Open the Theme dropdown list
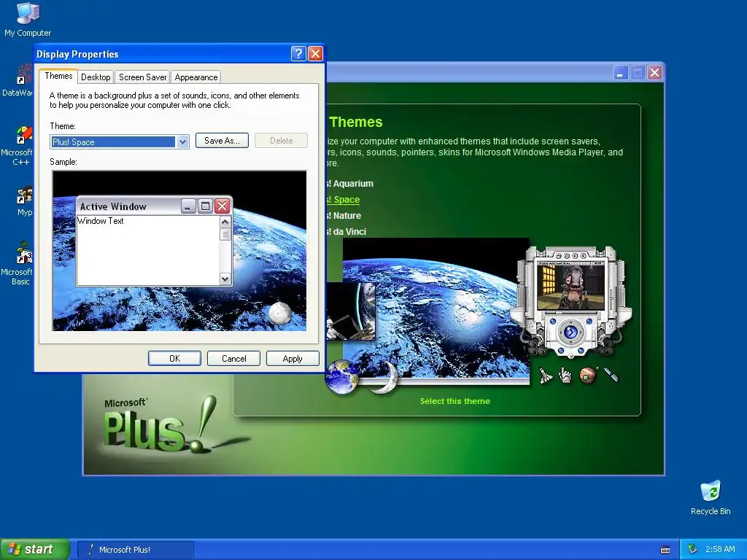Image resolution: width=747 pixels, height=560 pixels. pos(182,142)
